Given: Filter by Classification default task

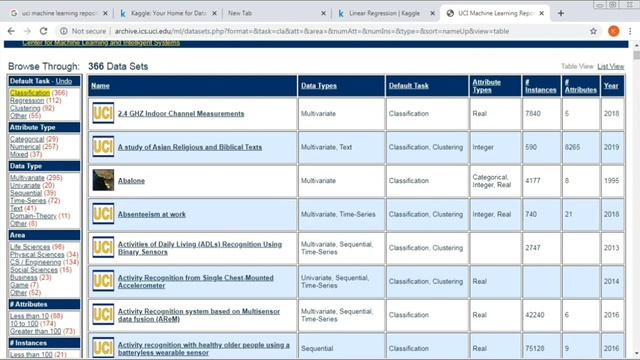Looking at the screenshot, I should point(30,93).
